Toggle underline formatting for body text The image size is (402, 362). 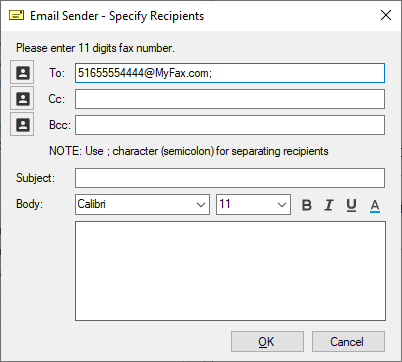(351, 205)
